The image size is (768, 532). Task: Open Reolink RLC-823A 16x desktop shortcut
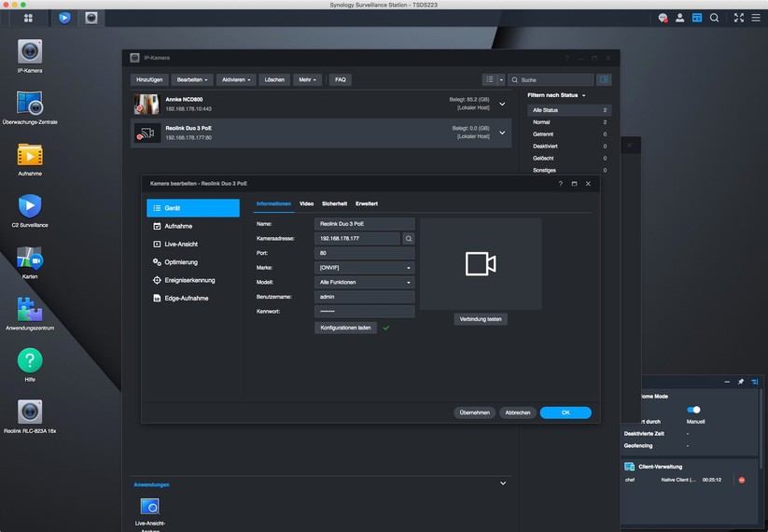(x=30, y=412)
